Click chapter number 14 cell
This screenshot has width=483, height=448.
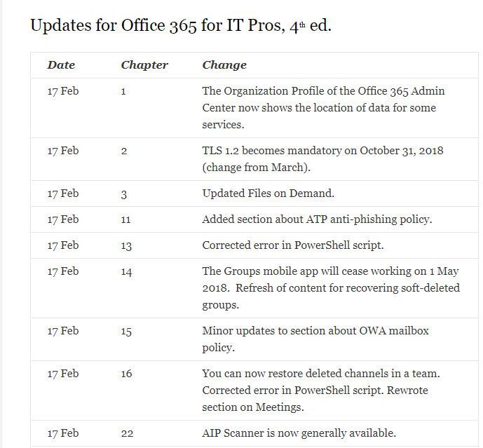(126, 272)
